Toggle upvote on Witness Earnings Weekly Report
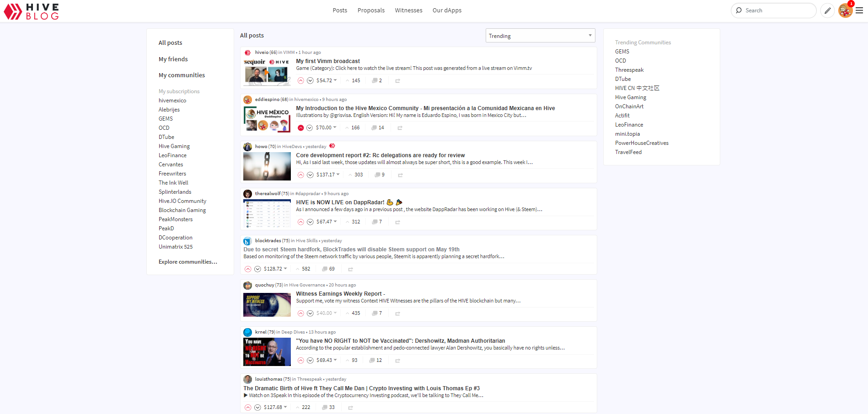Image resolution: width=868 pixels, height=414 pixels. coord(300,313)
